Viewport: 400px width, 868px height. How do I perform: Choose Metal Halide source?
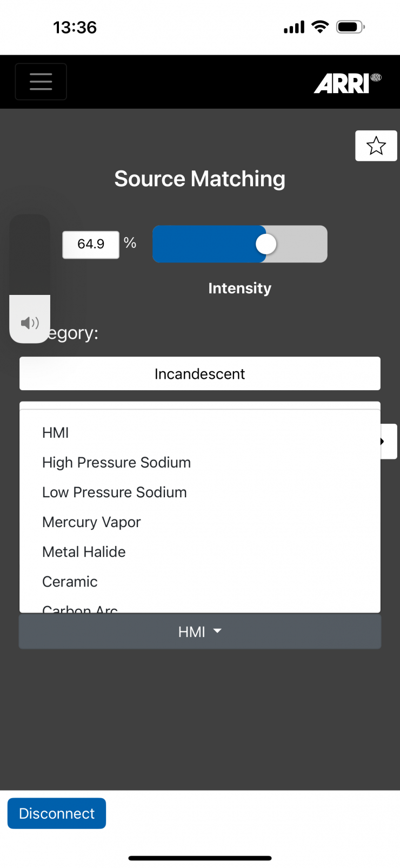(x=84, y=552)
